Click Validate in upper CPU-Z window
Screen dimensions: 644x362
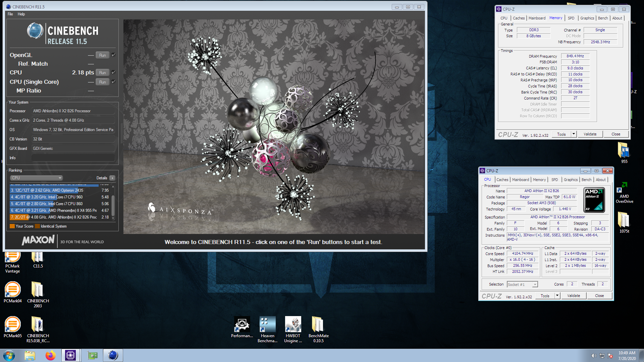[590, 134]
